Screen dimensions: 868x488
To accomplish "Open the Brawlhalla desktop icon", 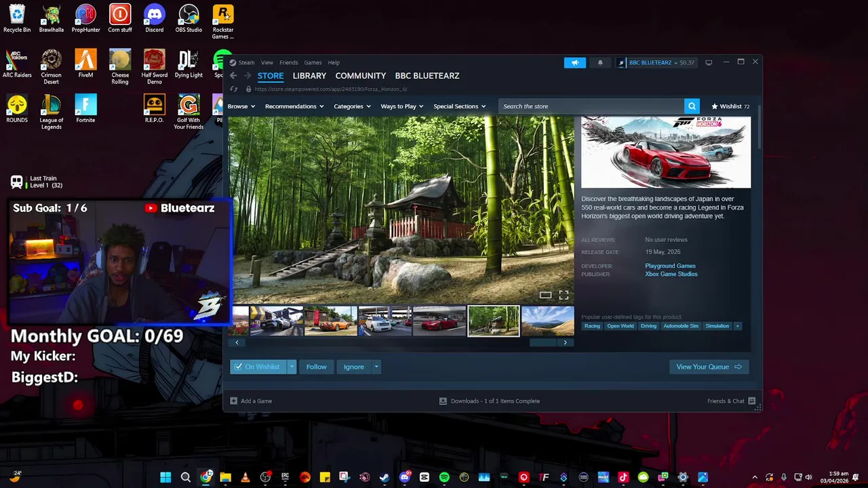I will [51, 18].
